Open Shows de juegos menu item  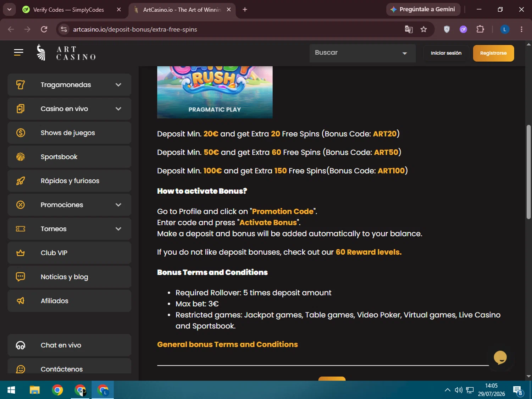pyautogui.click(x=70, y=133)
